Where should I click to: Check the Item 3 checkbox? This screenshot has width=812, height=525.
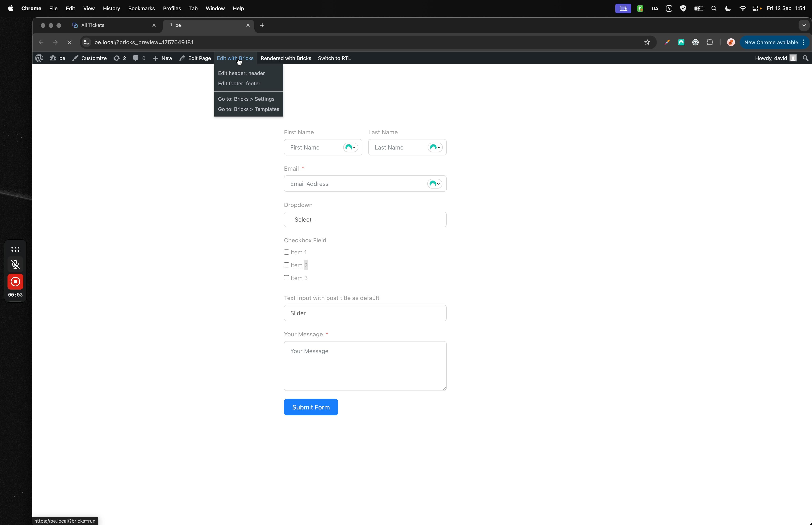pyautogui.click(x=287, y=278)
